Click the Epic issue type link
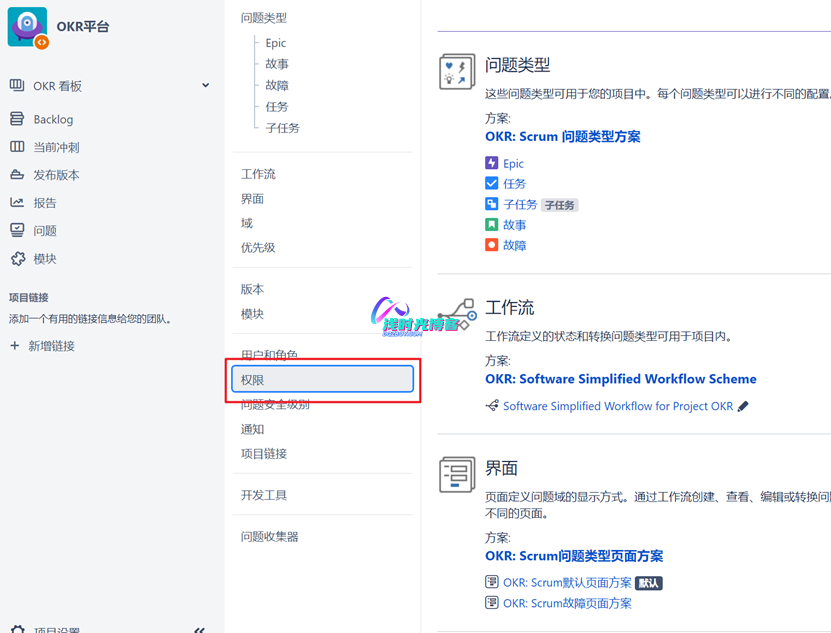Screen dimensions: 831x633 click(513, 163)
